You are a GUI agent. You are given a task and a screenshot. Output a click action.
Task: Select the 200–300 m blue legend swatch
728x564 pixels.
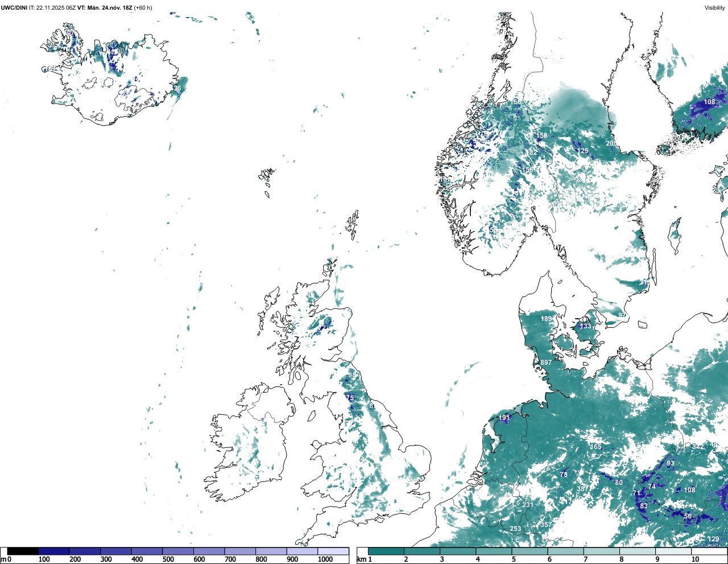(85, 551)
